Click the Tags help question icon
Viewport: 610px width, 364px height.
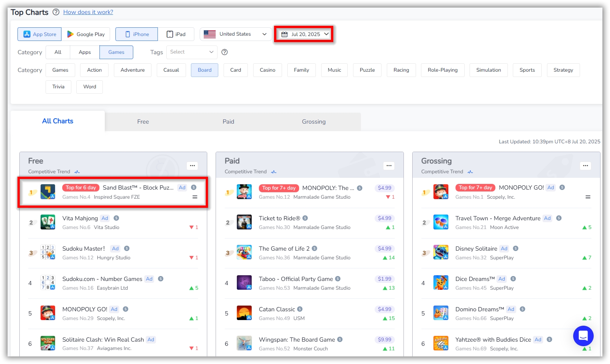pyautogui.click(x=225, y=52)
